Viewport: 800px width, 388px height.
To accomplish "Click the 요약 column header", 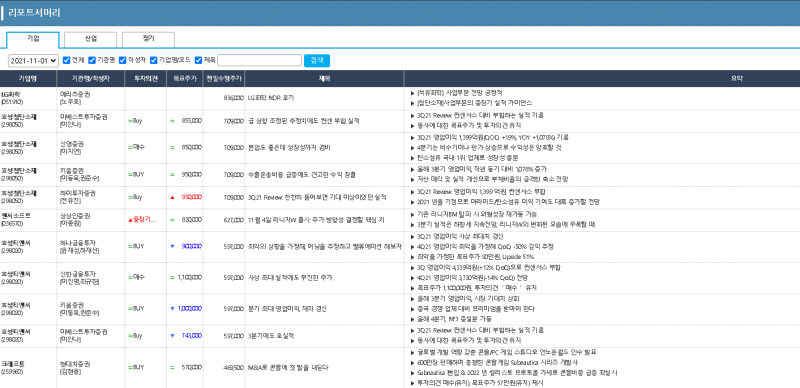I will tap(602, 79).
